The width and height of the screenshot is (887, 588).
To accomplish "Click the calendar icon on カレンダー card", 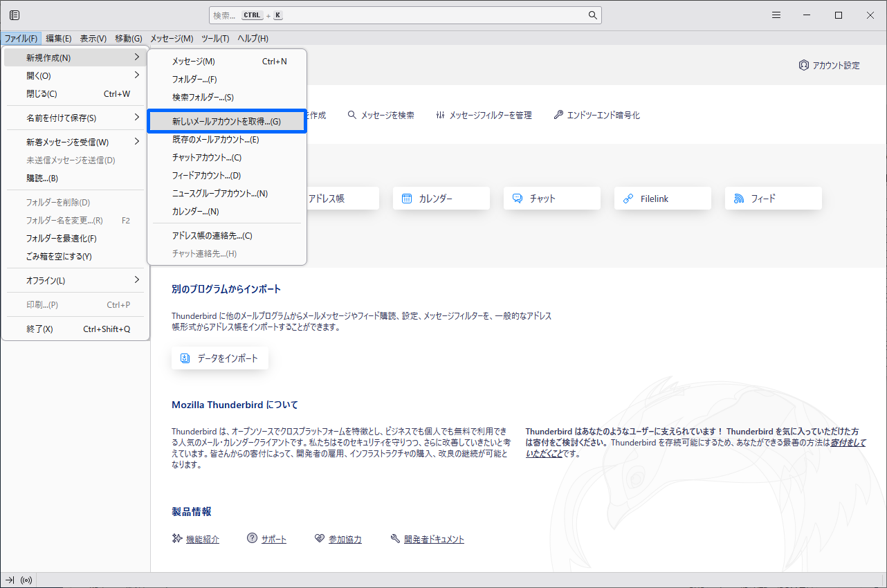I will 407,199.
